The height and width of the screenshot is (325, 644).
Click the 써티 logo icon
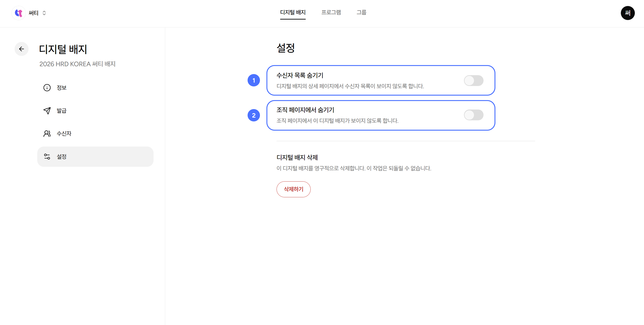pyautogui.click(x=19, y=13)
